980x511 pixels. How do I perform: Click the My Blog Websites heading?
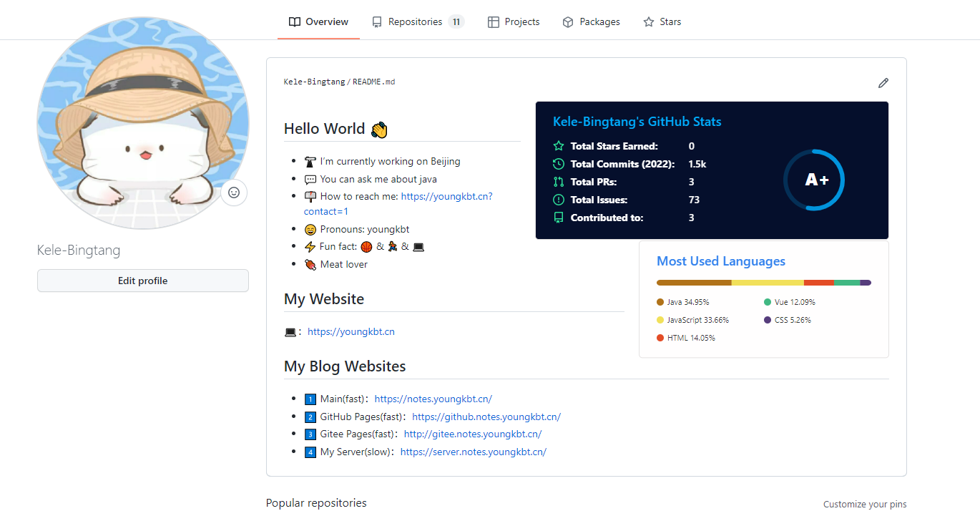[x=345, y=366]
